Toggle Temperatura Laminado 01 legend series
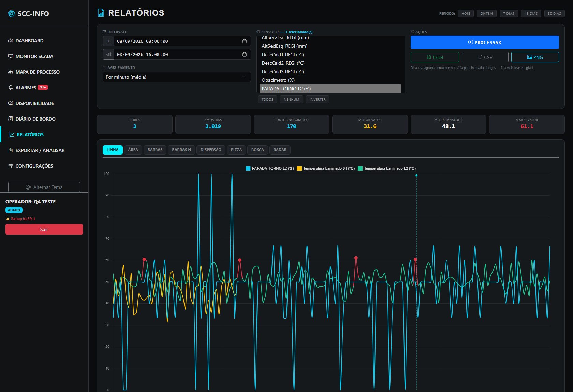Screen dimensions: 573x392 click(326, 168)
